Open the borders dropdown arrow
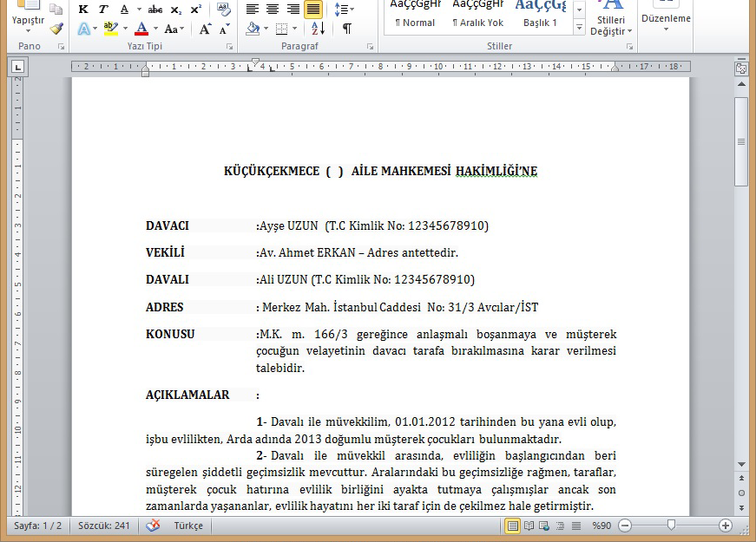 click(294, 29)
